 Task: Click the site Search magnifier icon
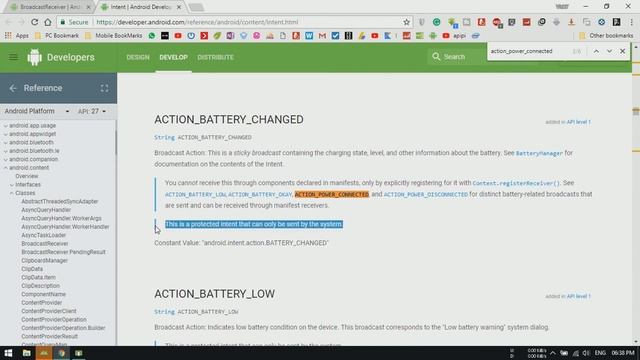[436, 57]
